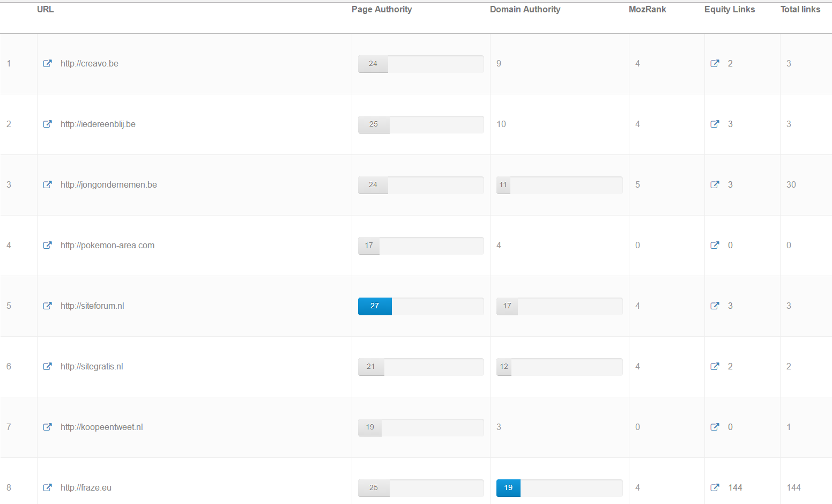832x504 pixels.
Task: Open the http://iedereenblij.be link
Action: 98,124
